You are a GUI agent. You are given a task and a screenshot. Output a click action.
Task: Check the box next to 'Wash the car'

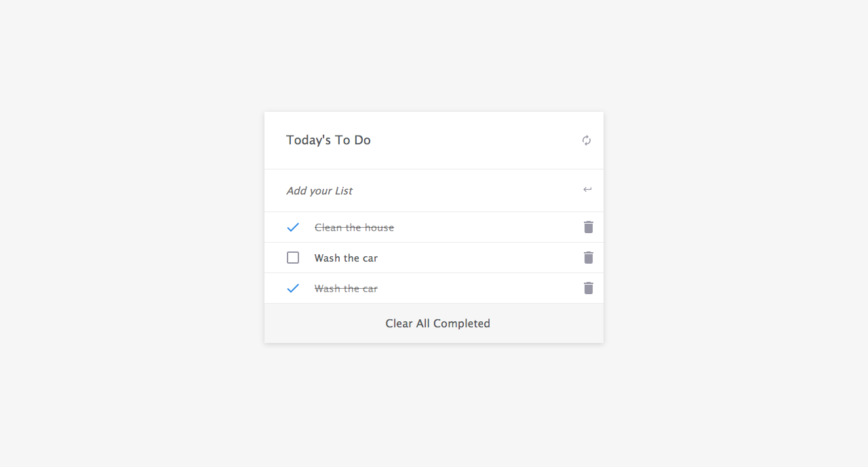[293, 258]
